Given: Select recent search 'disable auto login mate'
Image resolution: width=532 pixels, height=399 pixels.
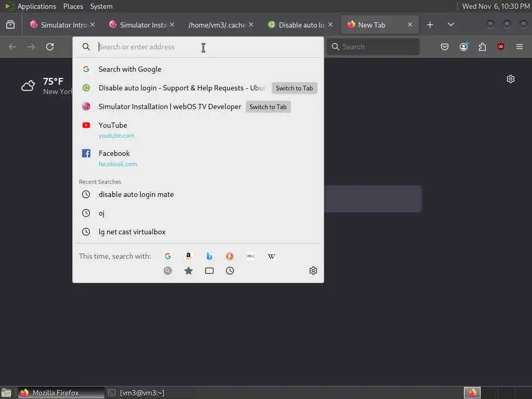Looking at the screenshot, I should [x=198, y=194].
